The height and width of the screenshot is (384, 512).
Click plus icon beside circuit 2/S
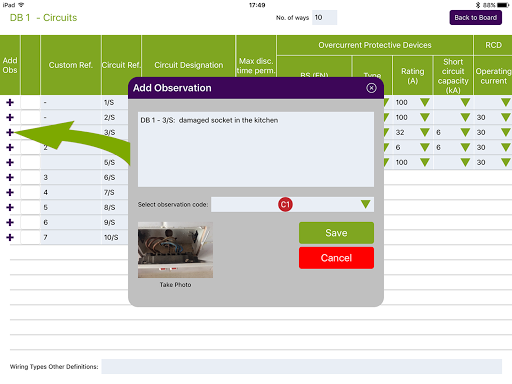click(x=10, y=117)
